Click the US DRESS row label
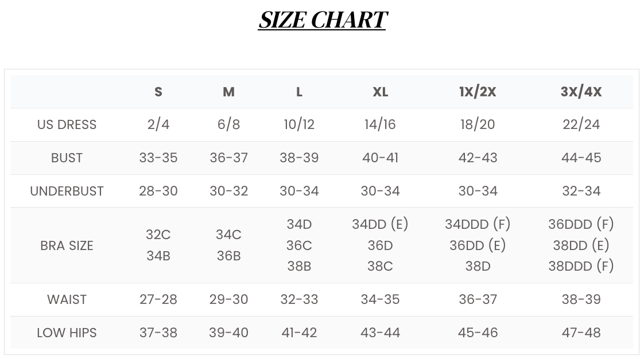Viewport: 644px width, 359px height. [x=67, y=124]
